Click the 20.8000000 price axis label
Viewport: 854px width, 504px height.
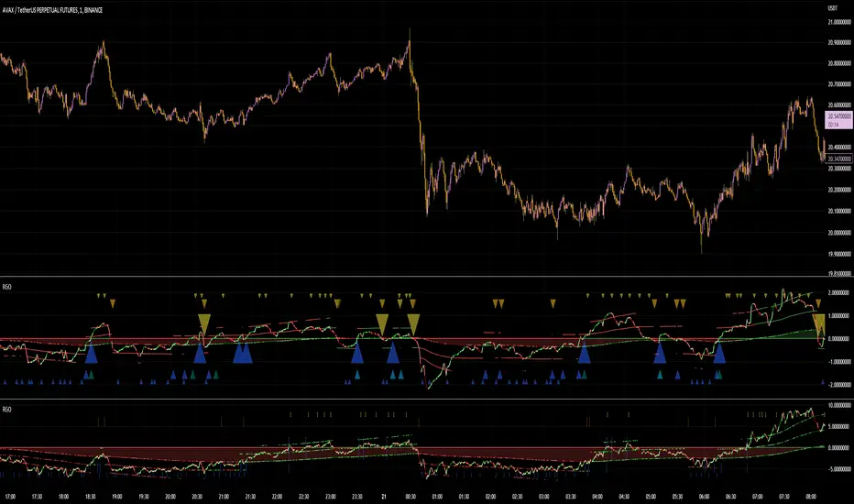[839, 63]
